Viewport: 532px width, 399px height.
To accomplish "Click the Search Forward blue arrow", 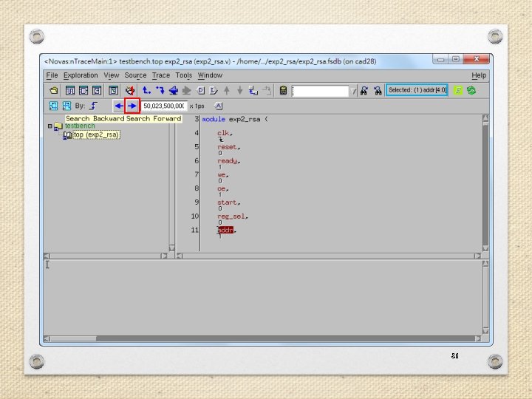I will point(132,106).
